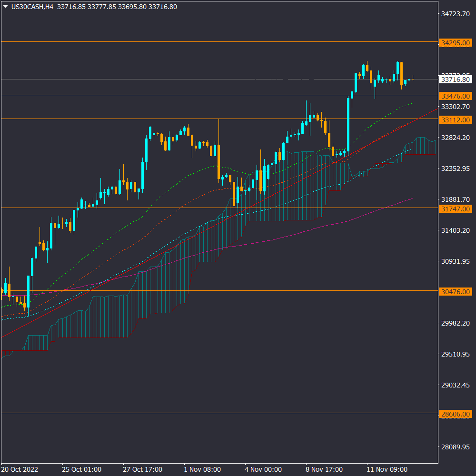The height and width of the screenshot is (476, 476).
Task: Select the 33476.00 level price tag
Action: pos(456,96)
